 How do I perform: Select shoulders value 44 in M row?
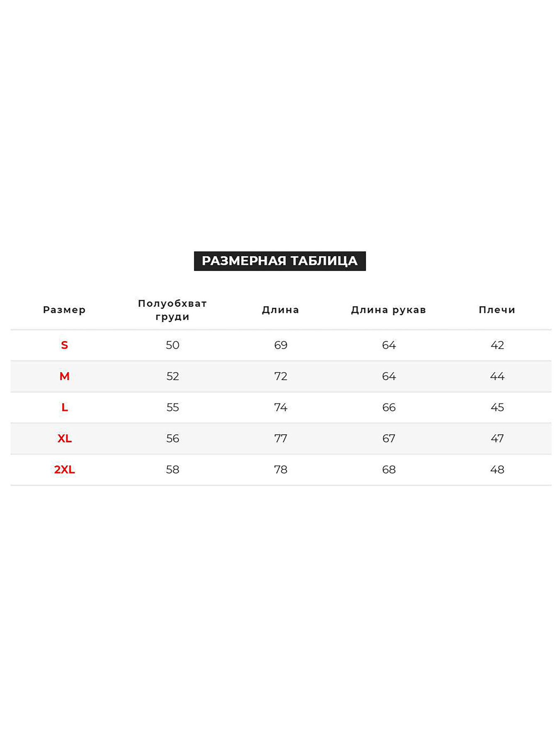click(497, 376)
